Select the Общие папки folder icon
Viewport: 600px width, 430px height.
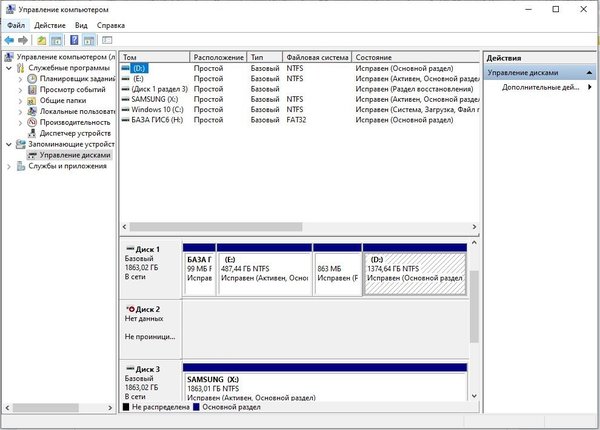pyautogui.click(x=32, y=101)
